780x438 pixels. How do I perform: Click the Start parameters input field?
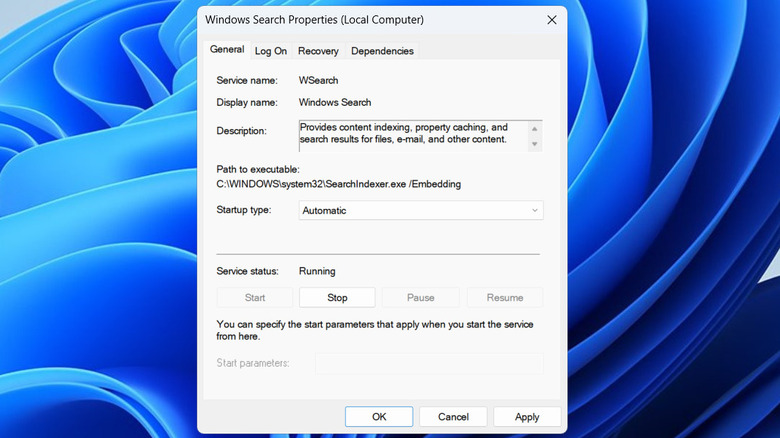pos(429,363)
